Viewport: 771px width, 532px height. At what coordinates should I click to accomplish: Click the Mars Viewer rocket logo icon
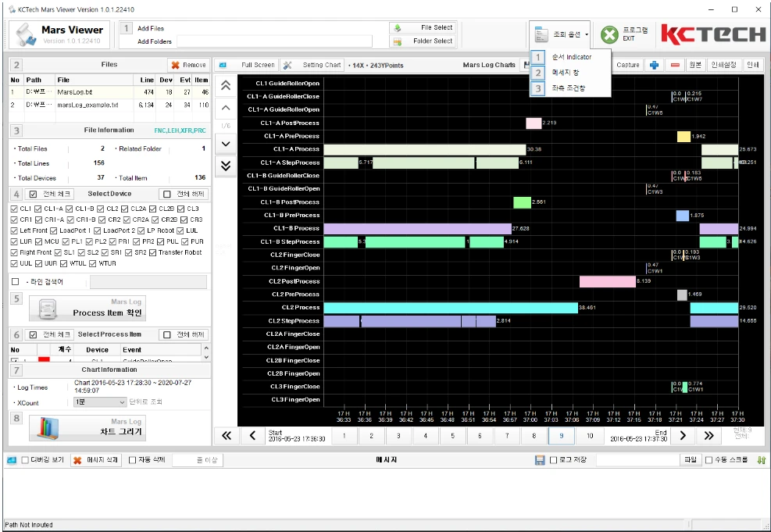click(25, 35)
